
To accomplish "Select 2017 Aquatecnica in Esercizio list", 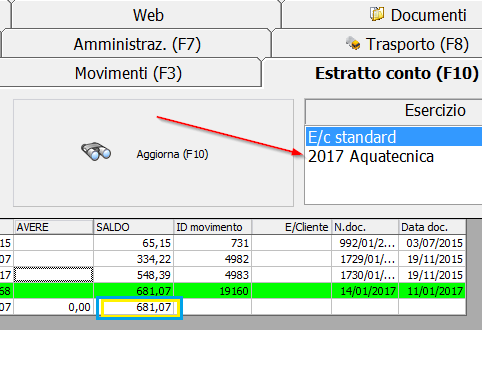I will coord(394,156).
